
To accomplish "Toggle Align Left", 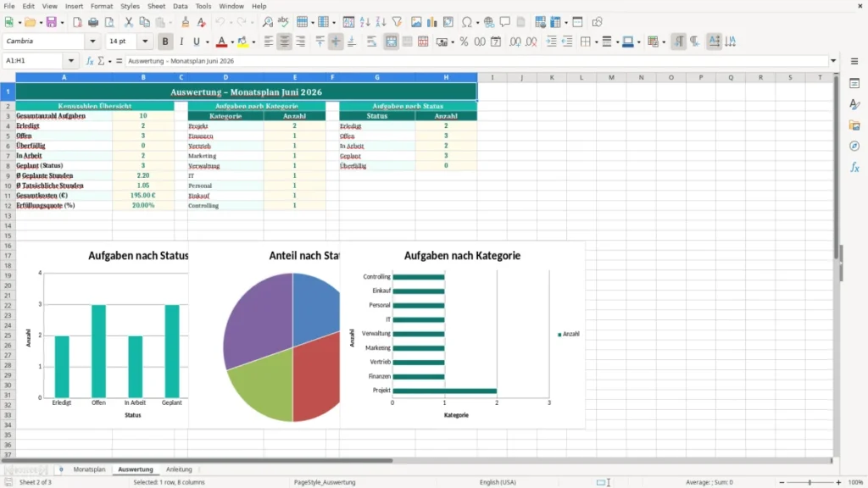I will [269, 42].
